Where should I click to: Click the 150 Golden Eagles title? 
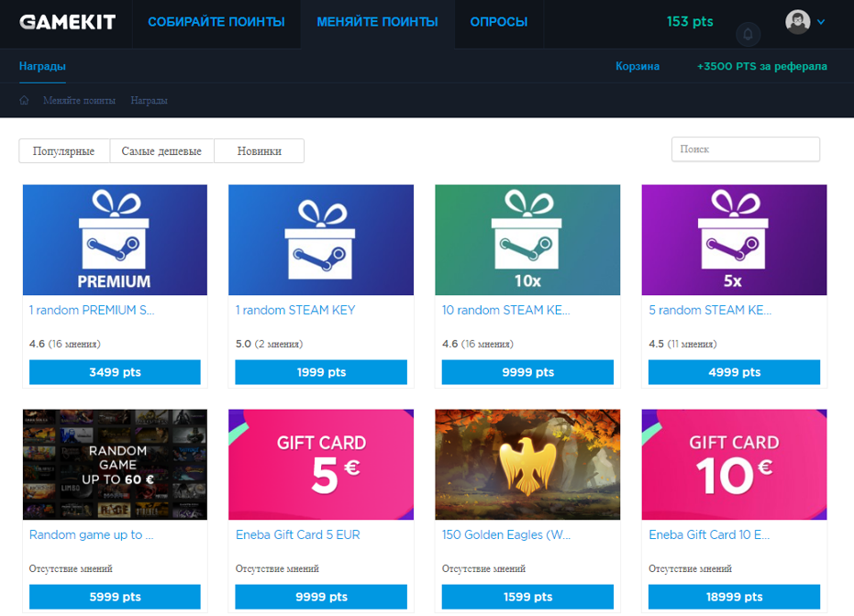pos(506,535)
